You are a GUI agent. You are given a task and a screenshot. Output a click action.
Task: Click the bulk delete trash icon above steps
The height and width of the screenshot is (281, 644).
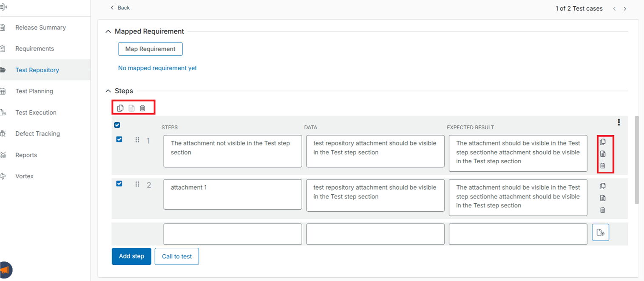point(142,108)
